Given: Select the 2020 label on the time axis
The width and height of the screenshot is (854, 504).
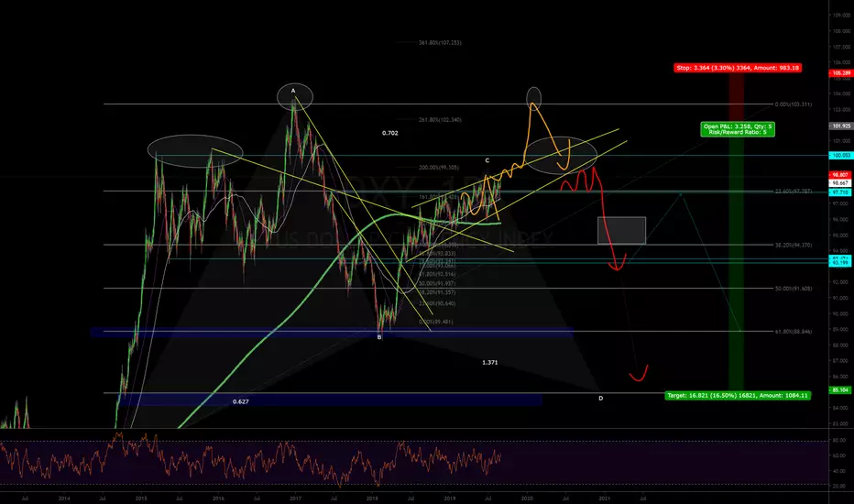Looking at the screenshot, I should pos(527,498).
